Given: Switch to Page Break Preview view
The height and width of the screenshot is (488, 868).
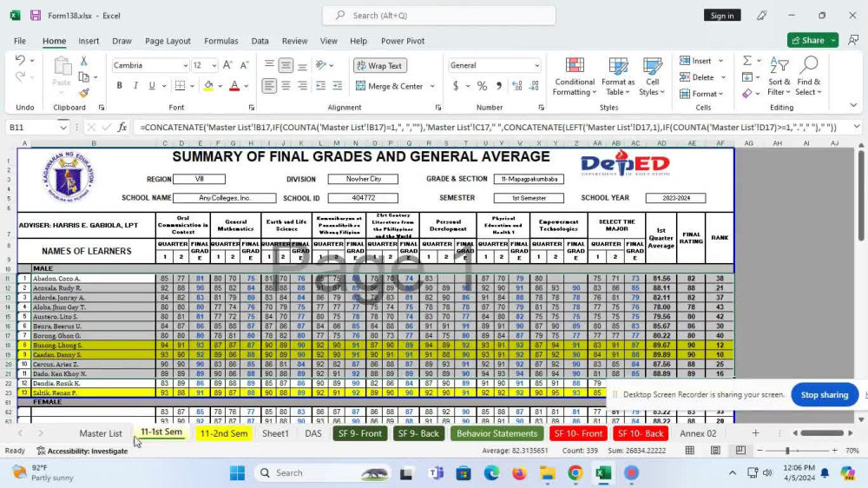Looking at the screenshot, I should click(x=740, y=451).
